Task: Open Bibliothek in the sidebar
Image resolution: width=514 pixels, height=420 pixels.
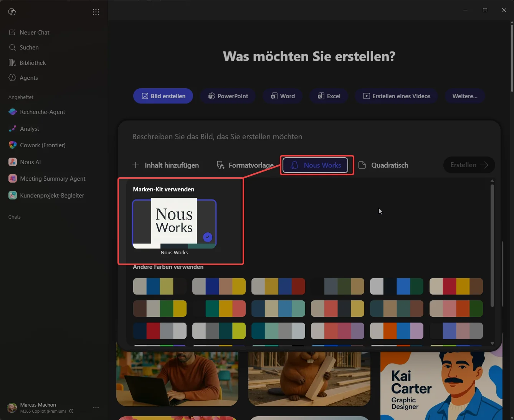Action: click(x=33, y=63)
